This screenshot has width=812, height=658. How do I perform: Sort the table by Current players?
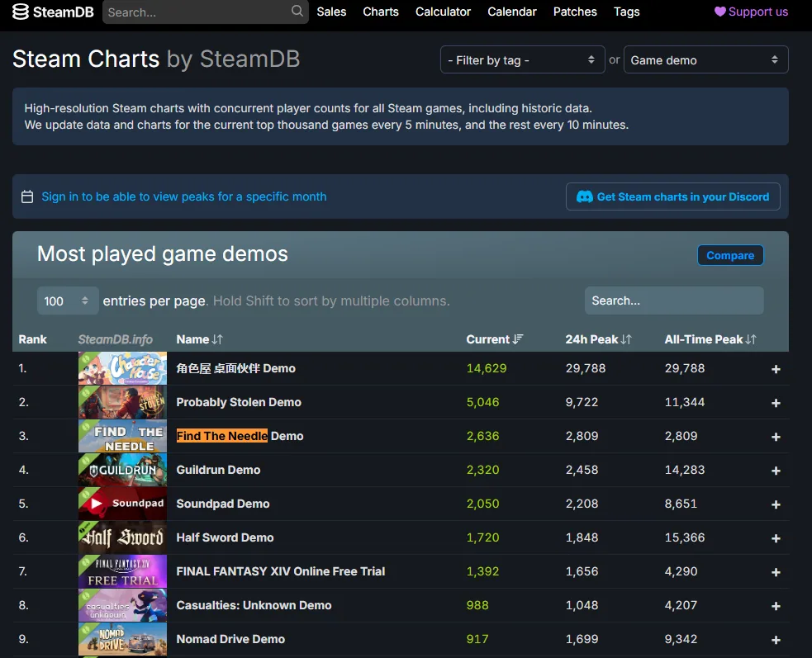tap(495, 339)
